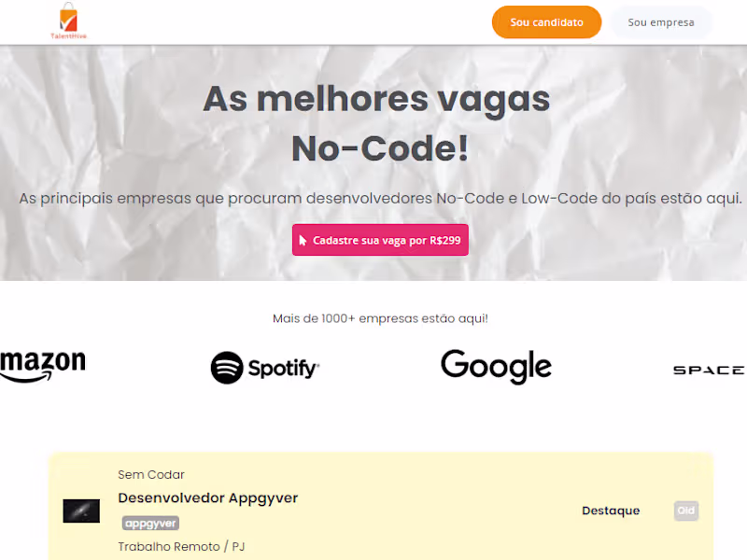The image size is (747, 560).
Task: Click Trabalho Remoto / PJ text
Action: coord(181,547)
